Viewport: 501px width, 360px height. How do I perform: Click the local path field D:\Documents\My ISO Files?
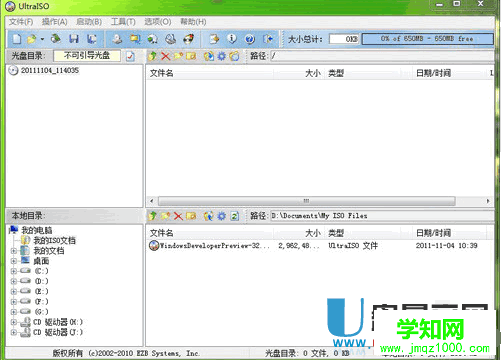[x=382, y=216]
